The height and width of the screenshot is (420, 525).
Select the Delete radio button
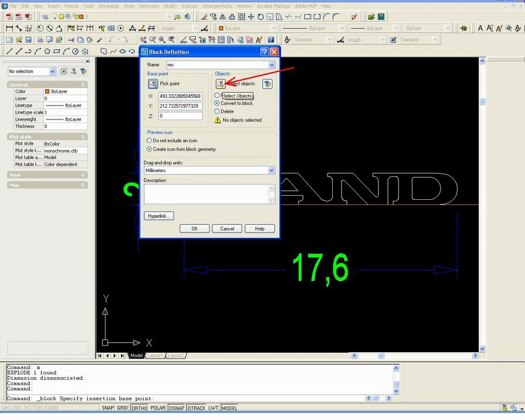(217, 111)
